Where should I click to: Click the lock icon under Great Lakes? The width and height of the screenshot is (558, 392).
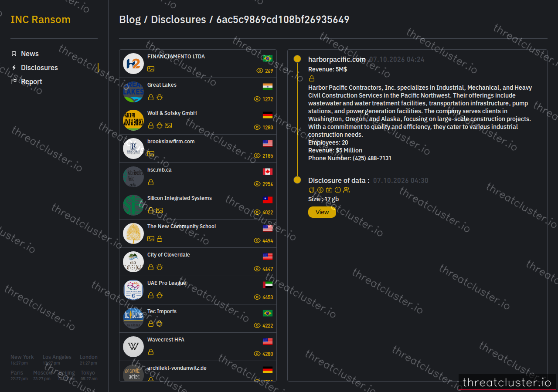click(151, 97)
